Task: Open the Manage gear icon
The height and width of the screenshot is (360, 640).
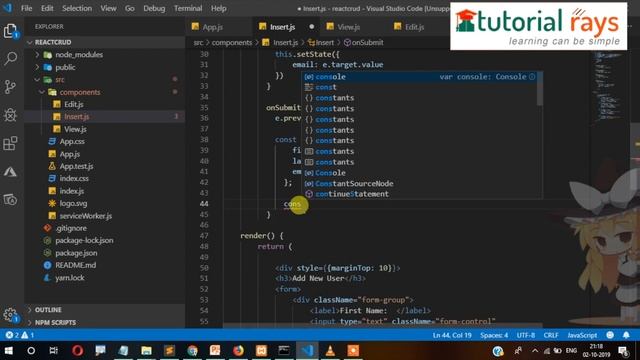Action: pos(11,315)
